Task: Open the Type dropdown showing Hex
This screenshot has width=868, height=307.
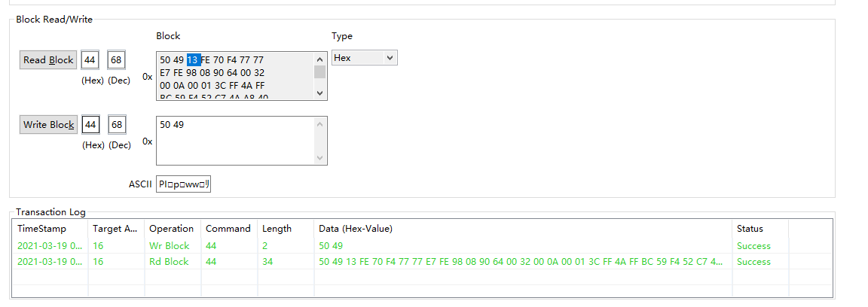Action: click(x=365, y=58)
